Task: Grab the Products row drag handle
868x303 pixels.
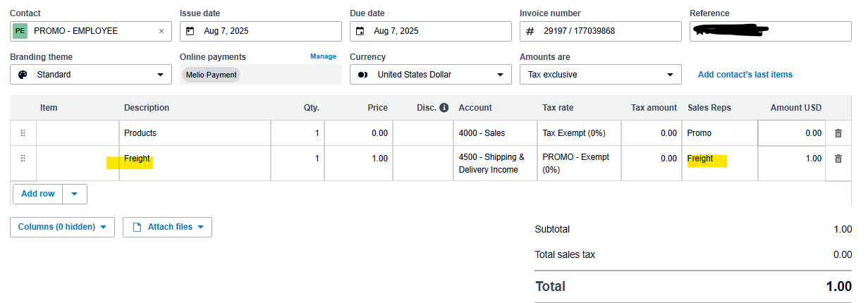Action: pos(23,133)
